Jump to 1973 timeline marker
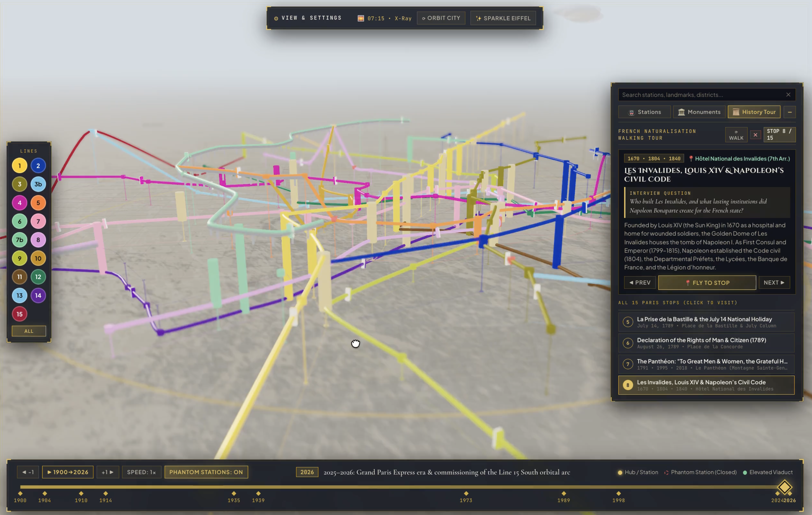The height and width of the screenshot is (515, 812). click(466, 497)
